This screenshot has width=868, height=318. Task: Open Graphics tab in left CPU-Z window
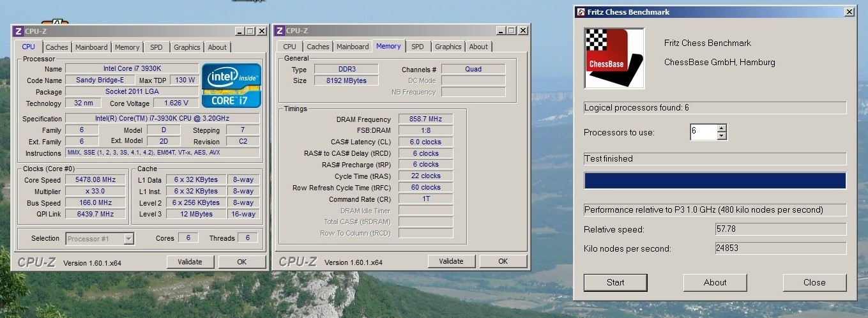pos(187,47)
